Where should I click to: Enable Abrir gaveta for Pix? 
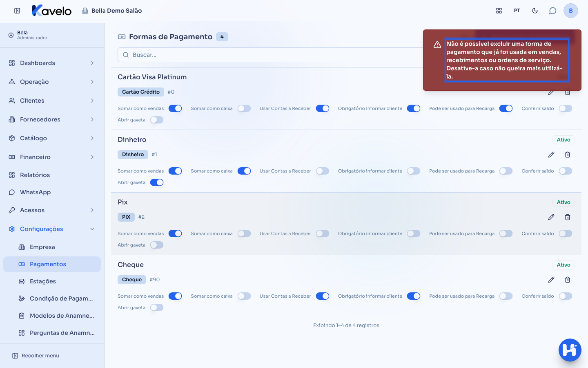click(x=157, y=245)
